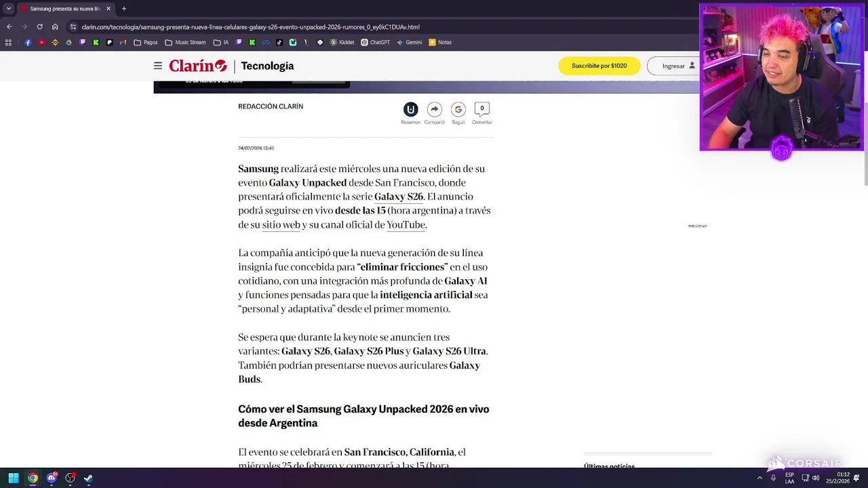This screenshot has height=488, width=868.
Task: Open the Google Drive bookmark icon
Action: (68, 42)
